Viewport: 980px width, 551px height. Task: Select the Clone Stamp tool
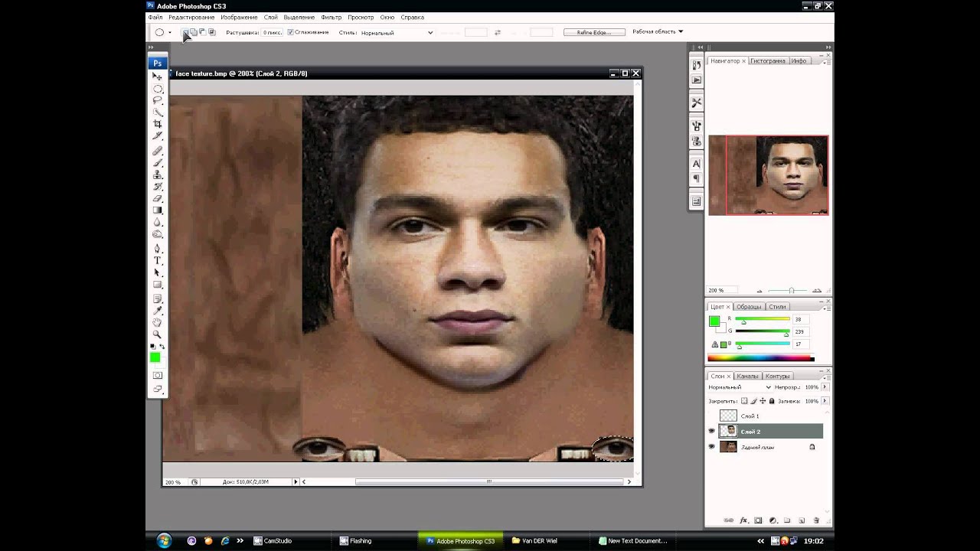(x=158, y=174)
